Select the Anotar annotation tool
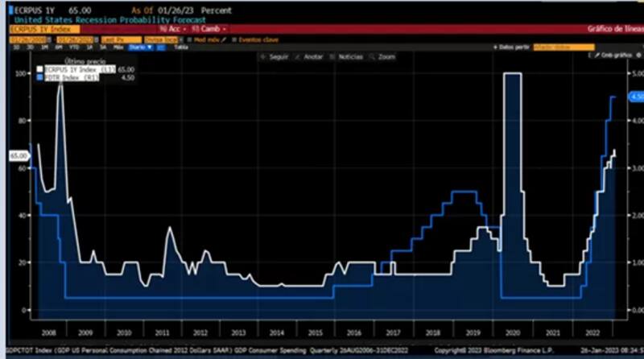 312,57
